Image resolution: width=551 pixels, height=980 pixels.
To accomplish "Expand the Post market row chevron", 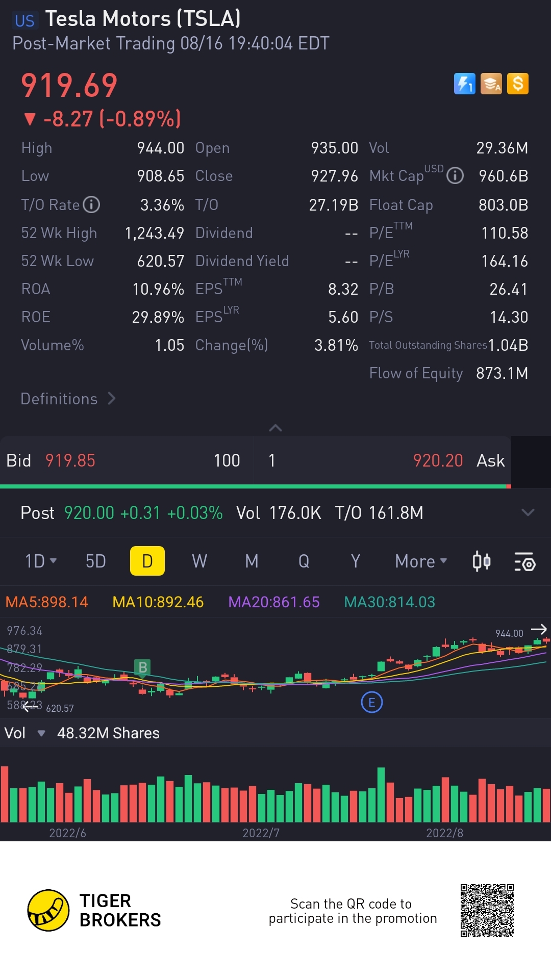I will click(x=528, y=512).
